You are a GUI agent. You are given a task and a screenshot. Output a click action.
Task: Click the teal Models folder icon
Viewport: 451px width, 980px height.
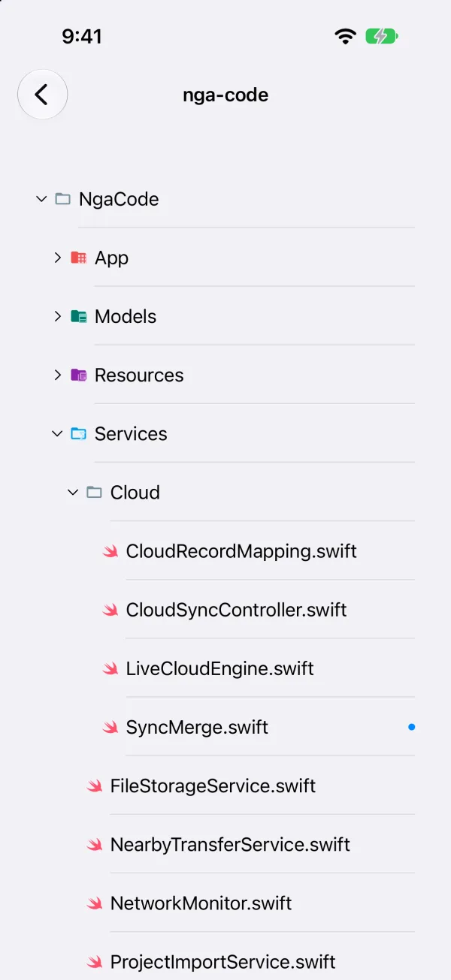pyautogui.click(x=78, y=316)
